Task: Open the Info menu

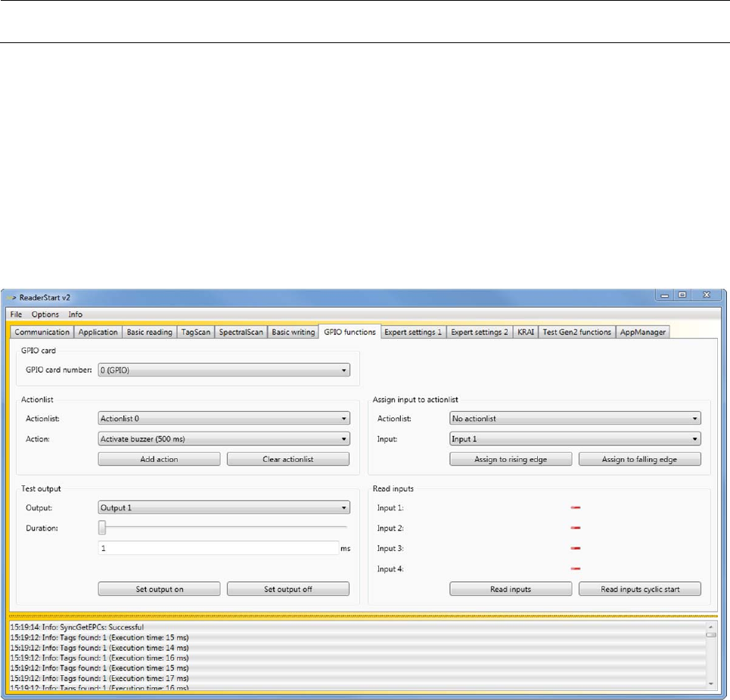Action: [75, 314]
